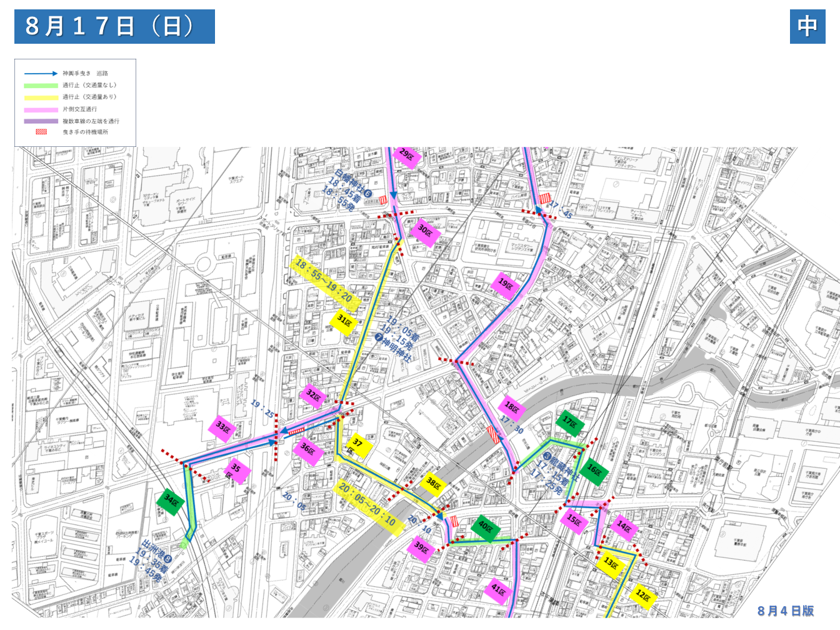Select the yellow 38区 district marker
This screenshot has height=630, width=840.
point(433,482)
